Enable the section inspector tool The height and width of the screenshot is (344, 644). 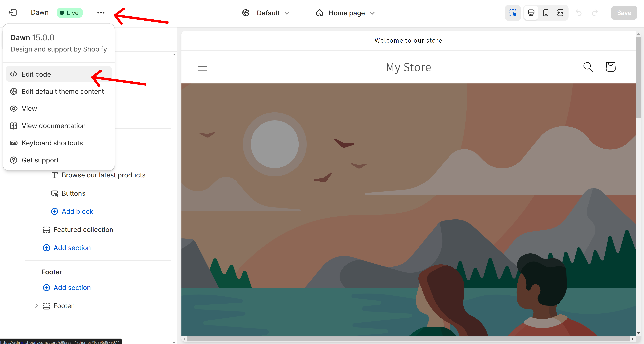click(x=513, y=13)
